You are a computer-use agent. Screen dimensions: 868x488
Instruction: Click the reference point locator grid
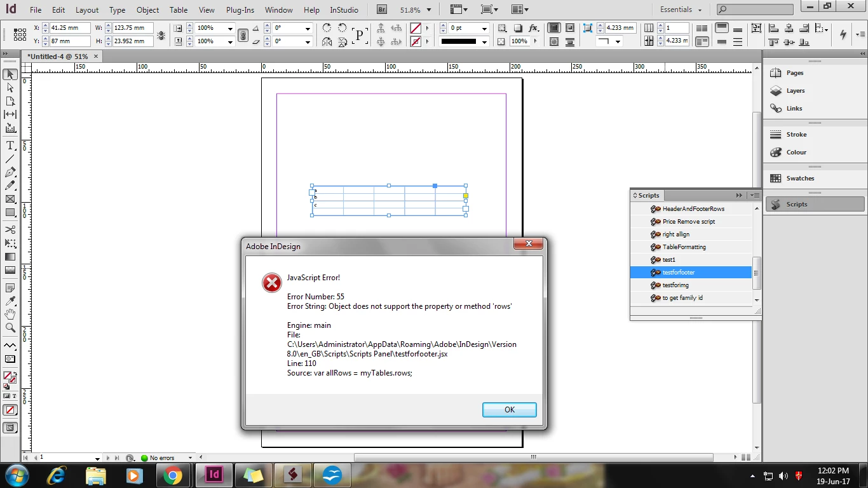(20, 34)
